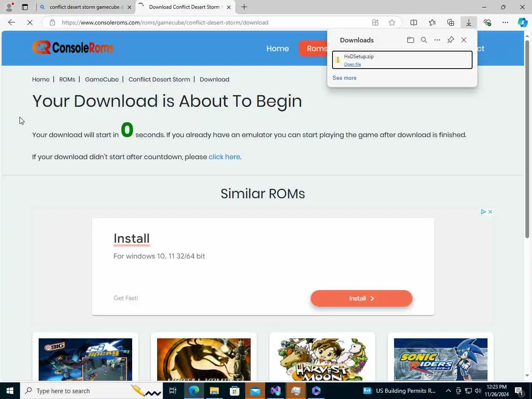Search downloads with the magnifier icon

coord(424,40)
